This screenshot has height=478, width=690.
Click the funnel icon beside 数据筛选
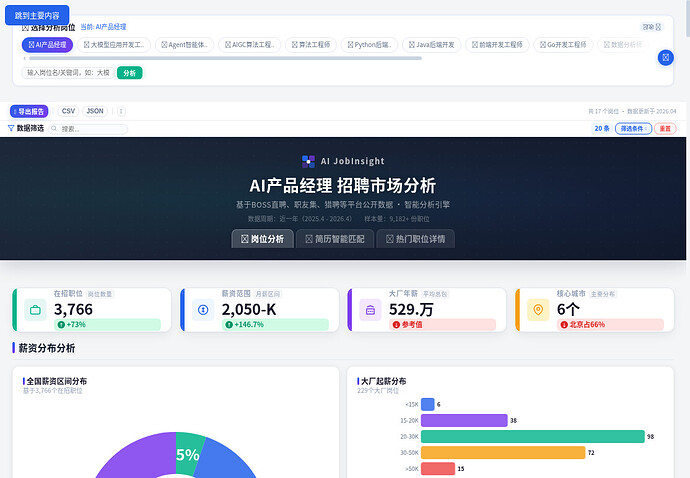pyautogui.click(x=11, y=128)
